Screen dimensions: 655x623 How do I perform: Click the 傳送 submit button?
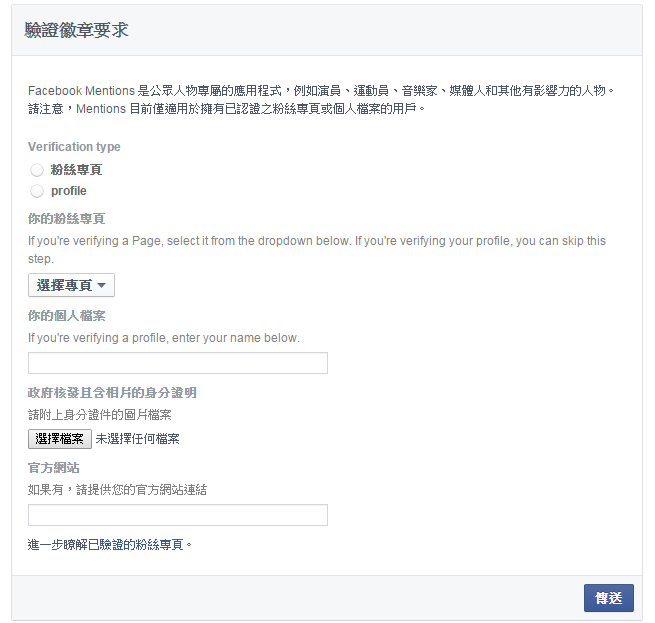609,598
